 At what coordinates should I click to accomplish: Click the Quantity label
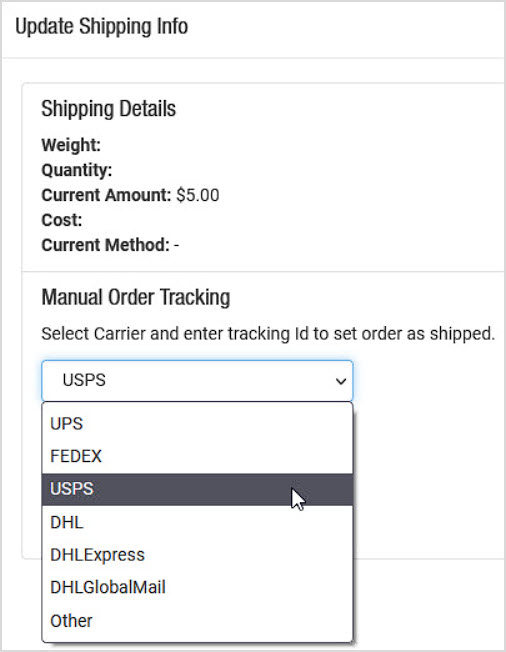[77, 170]
